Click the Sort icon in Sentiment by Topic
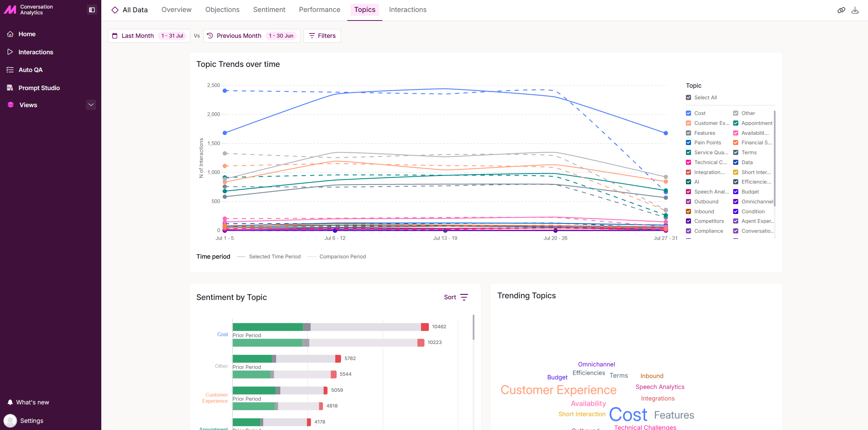Image resolution: width=868 pixels, height=430 pixels. click(x=464, y=297)
